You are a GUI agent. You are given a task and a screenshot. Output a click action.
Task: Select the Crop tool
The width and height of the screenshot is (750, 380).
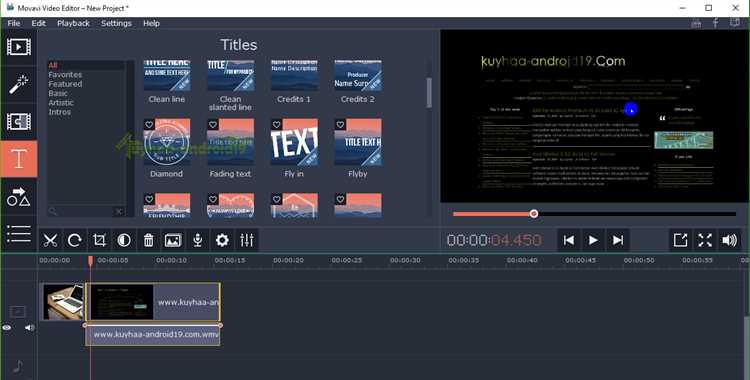pyautogui.click(x=99, y=240)
